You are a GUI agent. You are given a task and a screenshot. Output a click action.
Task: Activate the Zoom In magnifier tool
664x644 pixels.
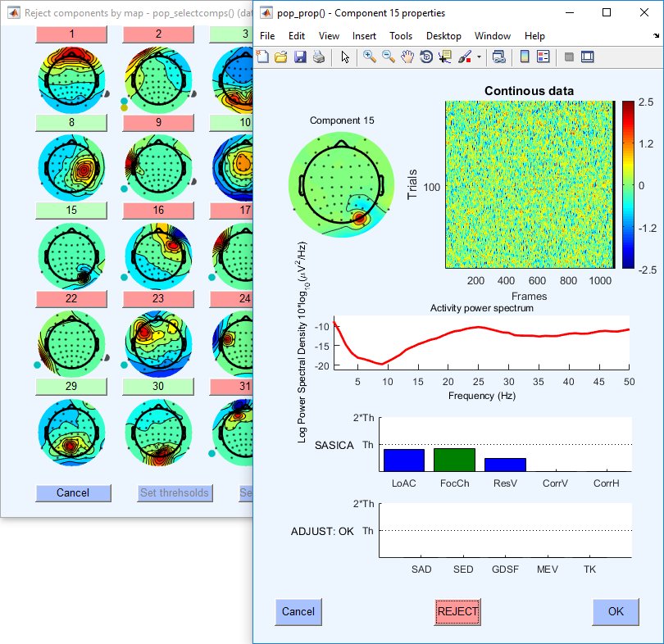tap(370, 57)
